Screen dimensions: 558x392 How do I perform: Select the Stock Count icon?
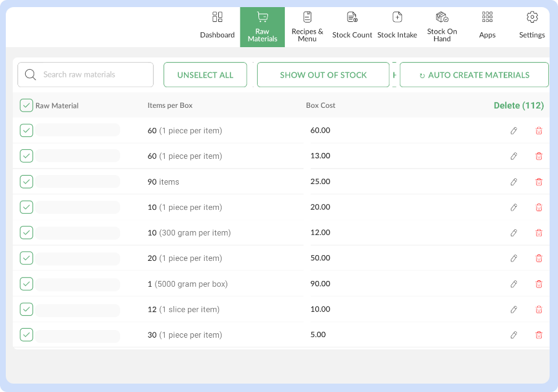click(352, 17)
